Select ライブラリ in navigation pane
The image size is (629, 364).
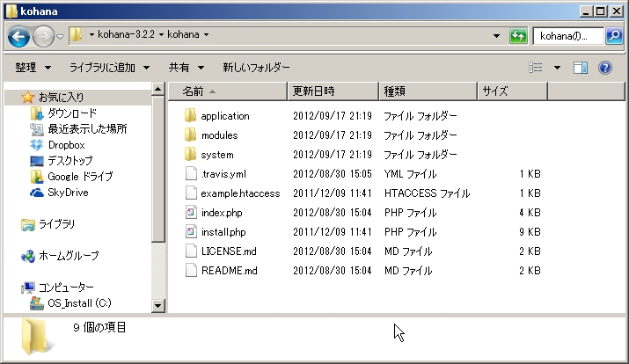[x=56, y=224]
